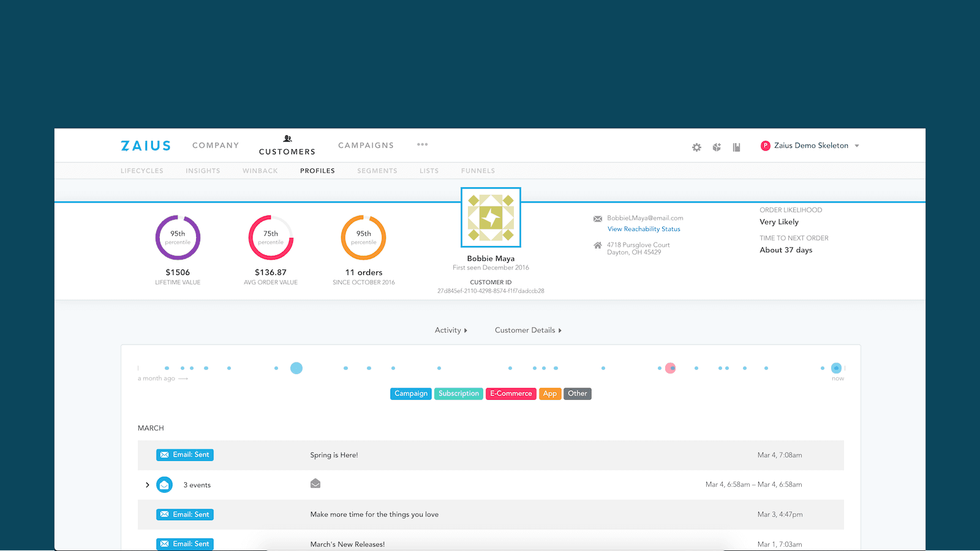
Task: Open the settings gear icon
Action: (696, 147)
